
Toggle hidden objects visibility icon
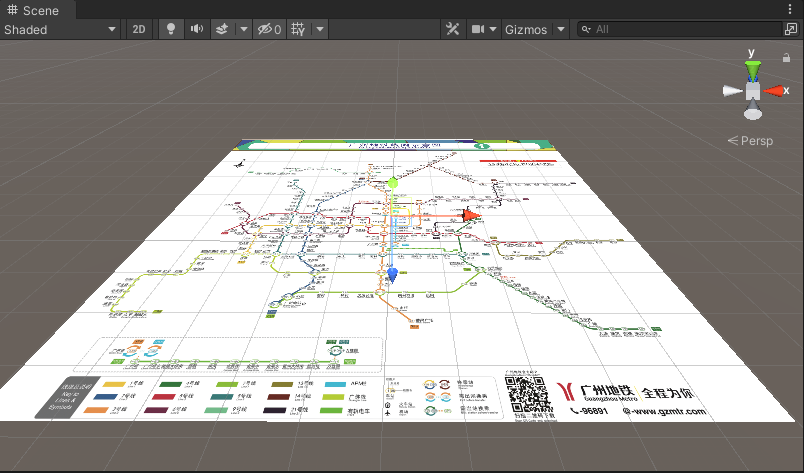coord(269,29)
